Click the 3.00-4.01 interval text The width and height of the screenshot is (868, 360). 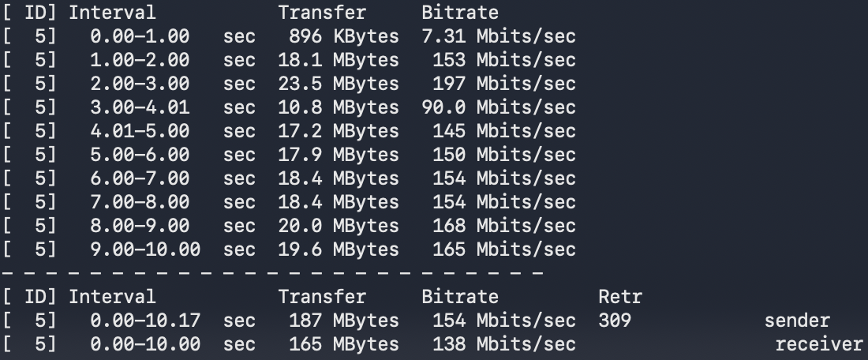pyautogui.click(x=140, y=107)
